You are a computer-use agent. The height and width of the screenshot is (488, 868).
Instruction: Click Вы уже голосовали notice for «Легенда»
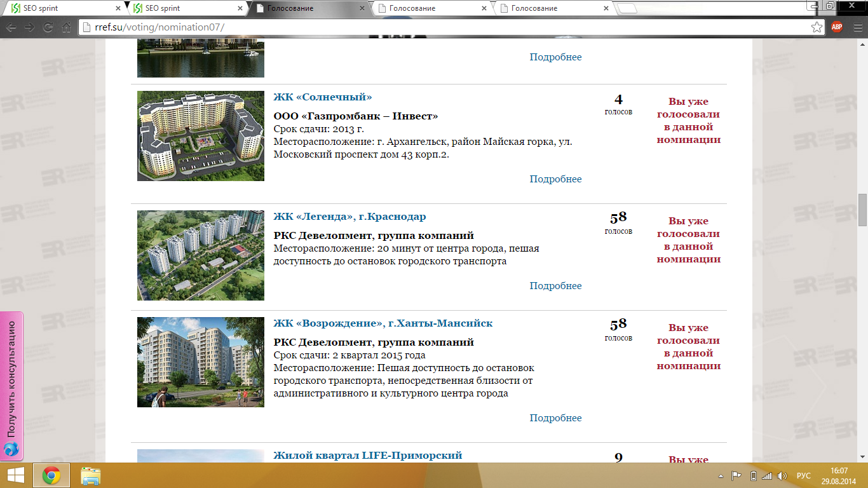point(689,240)
